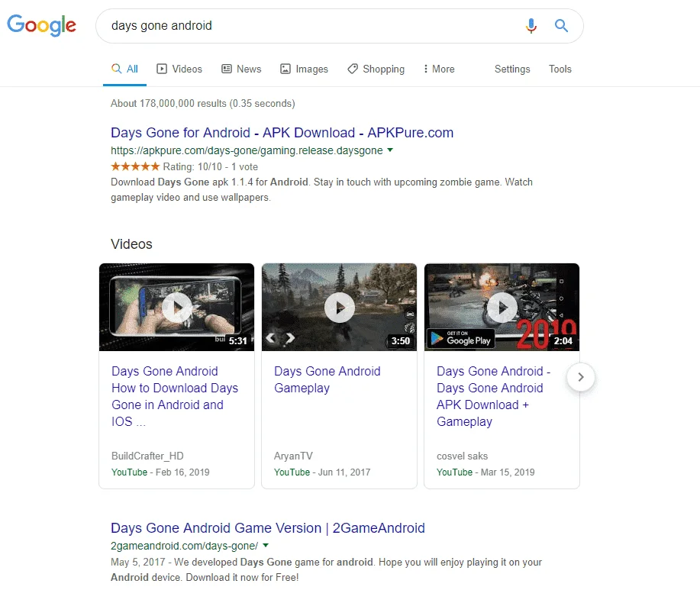Open Days Gone Android APK Download + Gameplay title
This screenshot has width=700, height=590.
tap(493, 396)
